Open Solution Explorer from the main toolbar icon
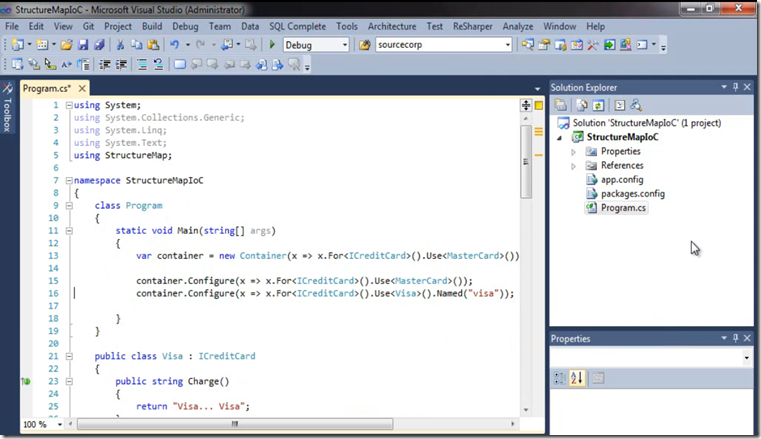Image resolution: width=761 pixels, height=439 pixels. pos(528,45)
